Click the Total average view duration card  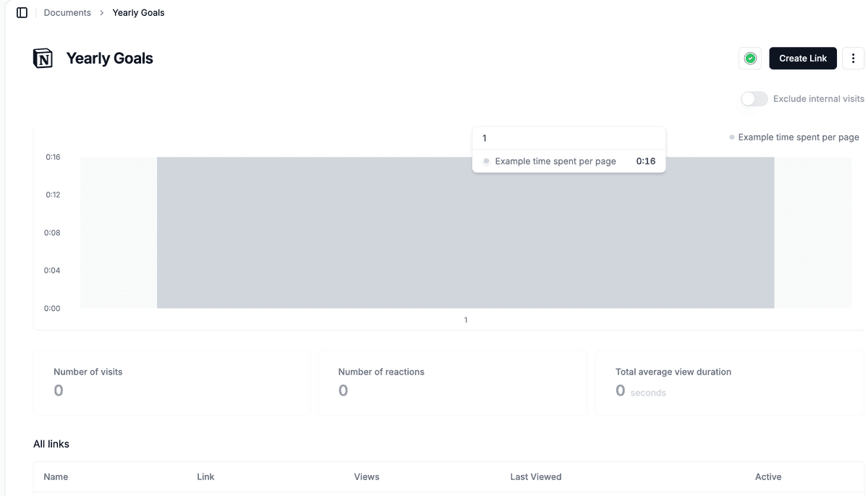pyautogui.click(x=729, y=382)
